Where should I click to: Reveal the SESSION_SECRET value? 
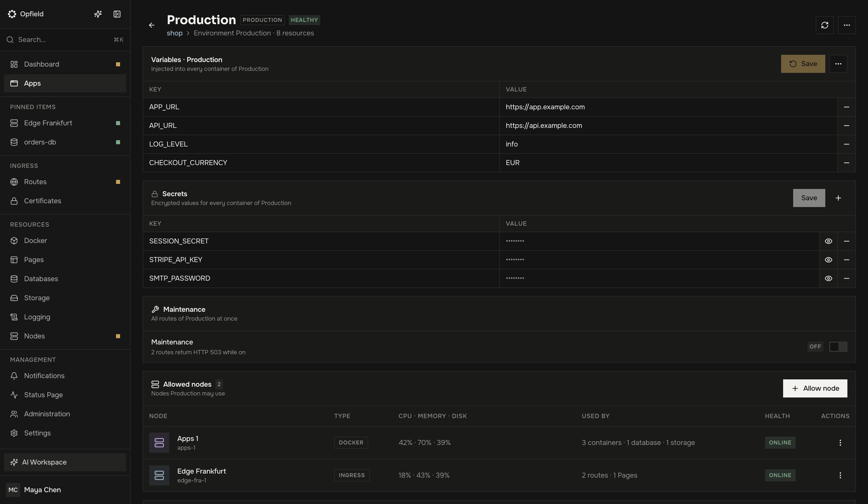828,241
